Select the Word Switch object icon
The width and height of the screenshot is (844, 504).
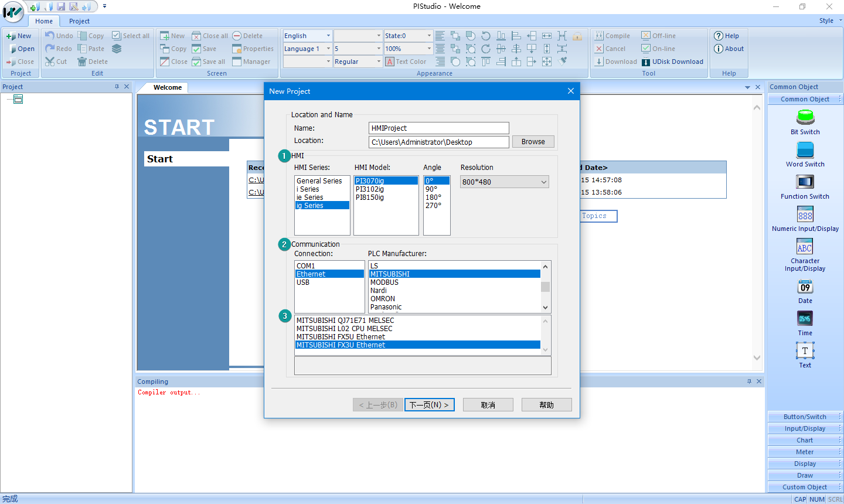tap(805, 150)
